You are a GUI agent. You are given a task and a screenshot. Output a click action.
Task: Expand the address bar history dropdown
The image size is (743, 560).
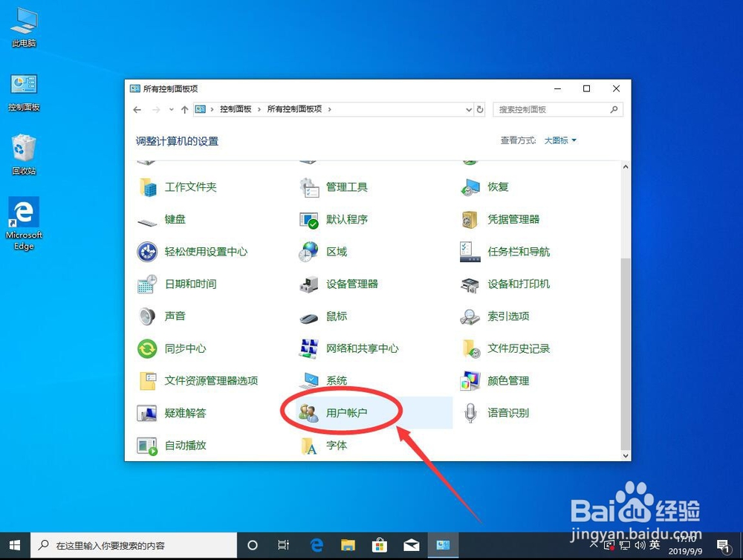click(x=469, y=109)
